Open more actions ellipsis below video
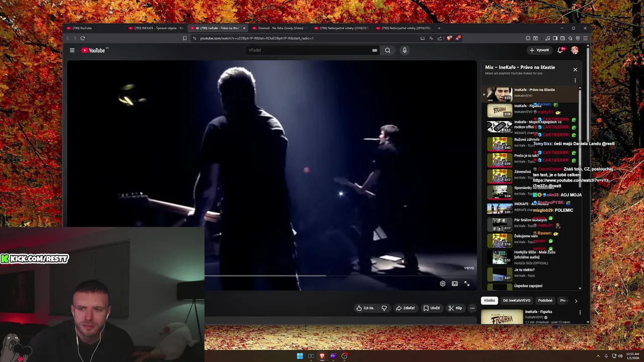The height and width of the screenshot is (362, 644). (x=472, y=308)
